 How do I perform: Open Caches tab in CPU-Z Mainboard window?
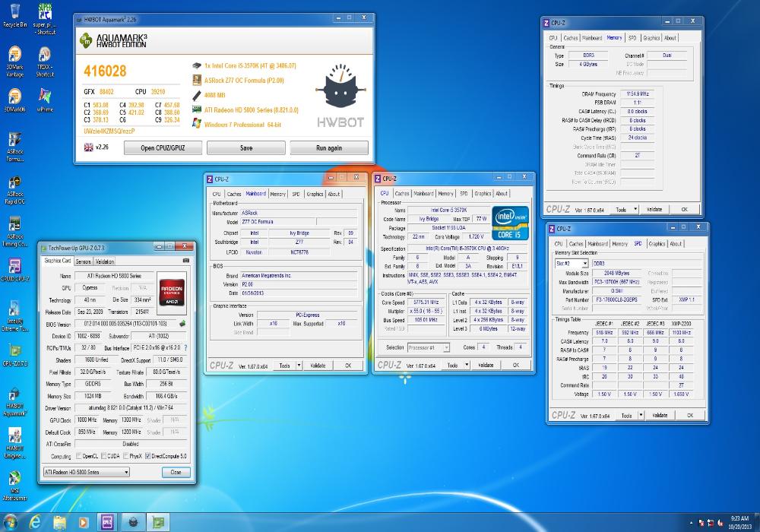pos(233,194)
